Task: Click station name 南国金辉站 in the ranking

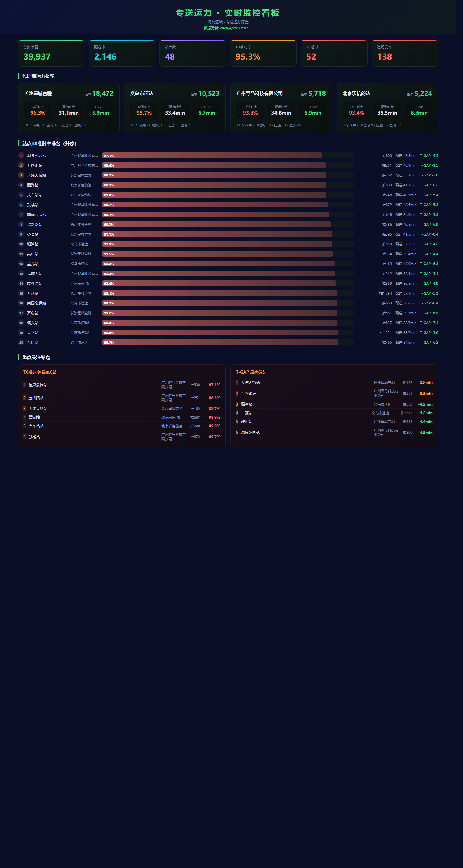Action: coord(36,303)
